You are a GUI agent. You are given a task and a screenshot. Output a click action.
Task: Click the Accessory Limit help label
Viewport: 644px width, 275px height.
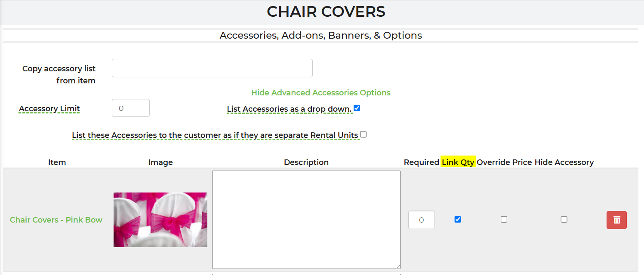click(49, 109)
